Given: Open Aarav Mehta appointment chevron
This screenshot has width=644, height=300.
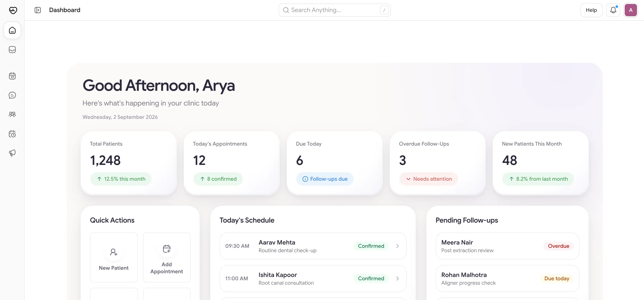Looking at the screenshot, I should click(x=397, y=246).
